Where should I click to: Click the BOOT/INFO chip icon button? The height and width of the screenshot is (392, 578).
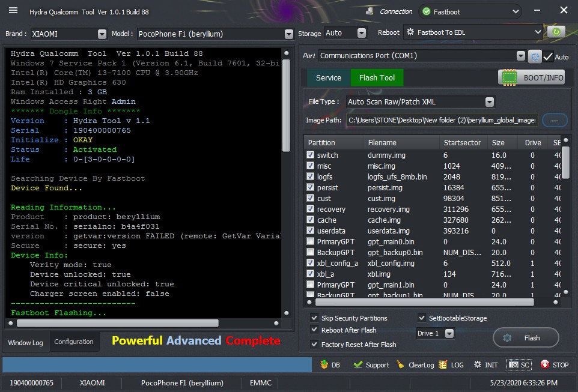pyautogui.click(x=532, y=77)
